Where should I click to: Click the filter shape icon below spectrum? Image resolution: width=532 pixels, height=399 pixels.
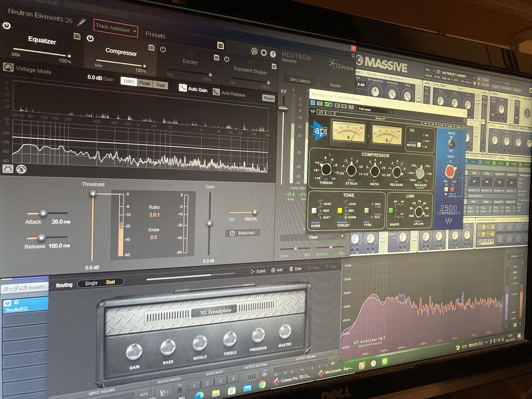(x=8, y=168)
